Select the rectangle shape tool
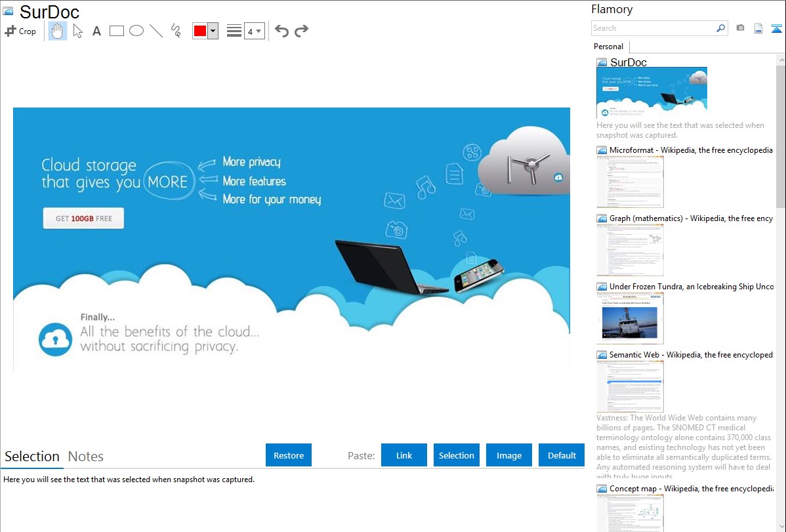 tap(116, 31)
